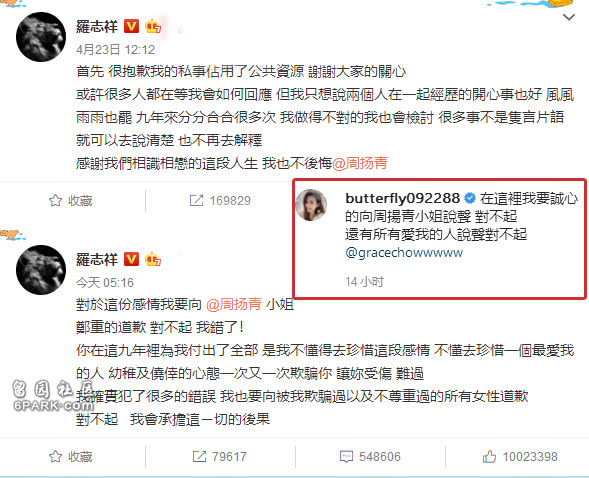Viewport: 589px width, 478px height.
Task: Click the orange V verified badge in first post
Action: tap(131, 26)
